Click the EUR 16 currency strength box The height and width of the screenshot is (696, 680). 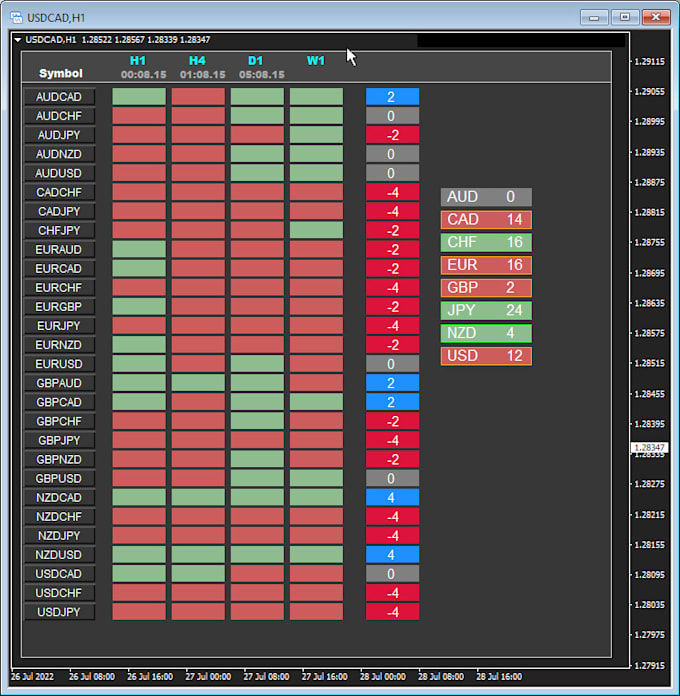pos(486,265)
